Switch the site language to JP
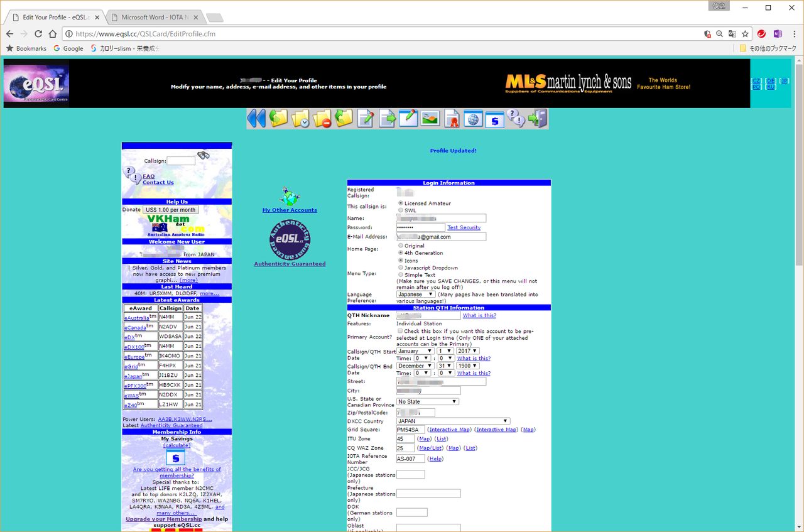This screenshot has width=804, height=532. coord(785,80)
